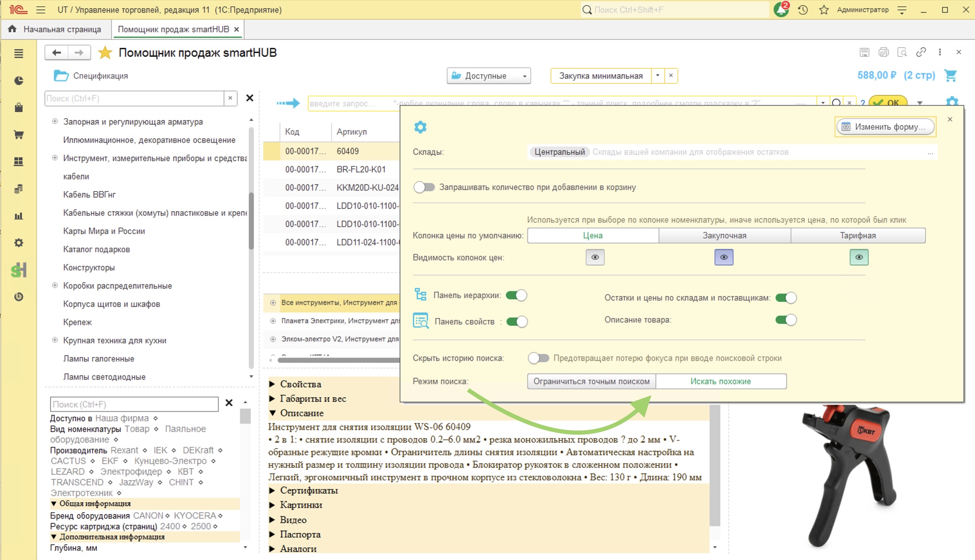The width and height of the screenshot is (975, 560).
Task: Click the Изменить форму button
Action: [885, 127]
